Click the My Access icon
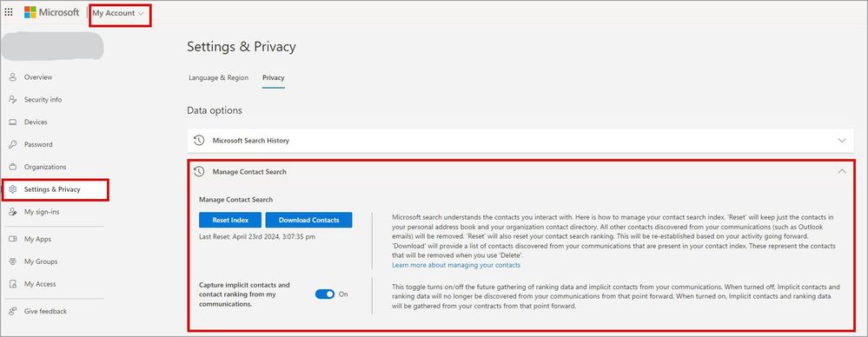868x337 pixels. (13, 284)
